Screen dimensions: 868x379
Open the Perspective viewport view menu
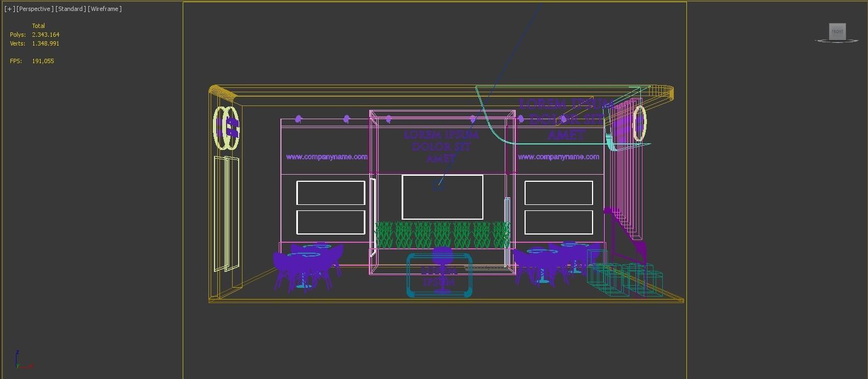pyautogui.click(x=35, y=9)
